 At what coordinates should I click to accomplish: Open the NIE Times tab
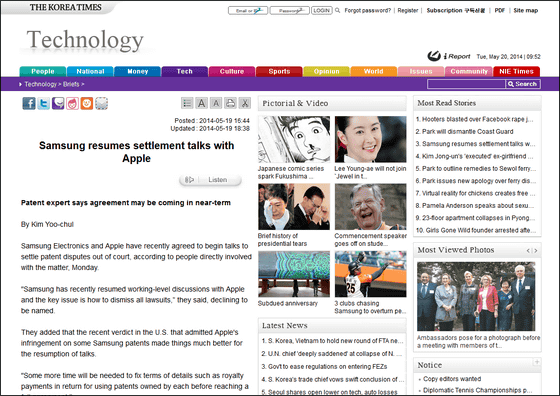tap(516, 71)
